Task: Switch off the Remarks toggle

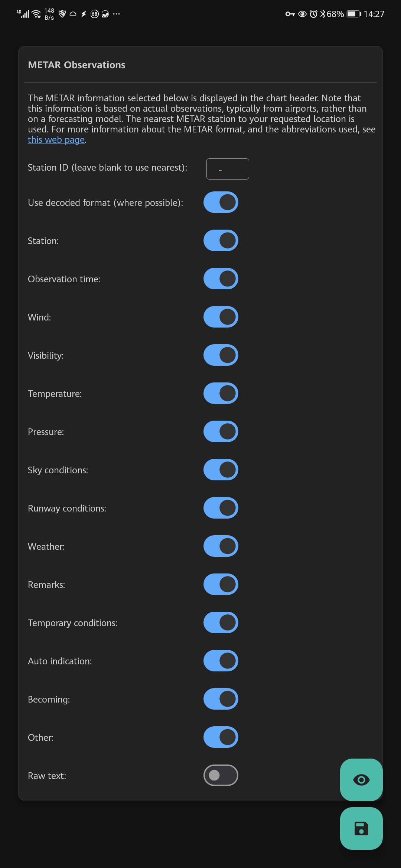Action: [221, 584]
